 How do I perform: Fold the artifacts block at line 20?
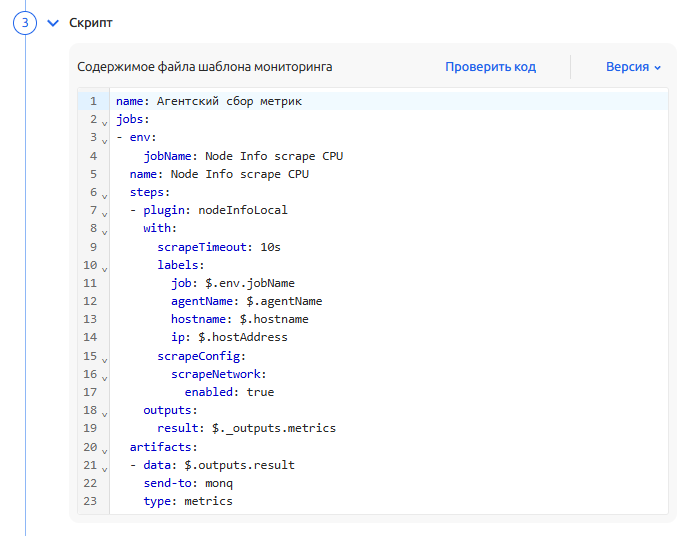click(x=104, y=449)
